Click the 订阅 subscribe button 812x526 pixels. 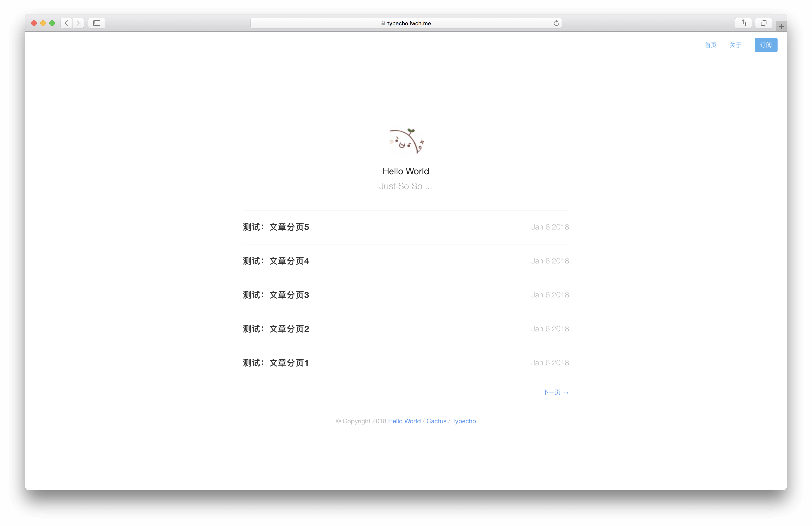766,45
